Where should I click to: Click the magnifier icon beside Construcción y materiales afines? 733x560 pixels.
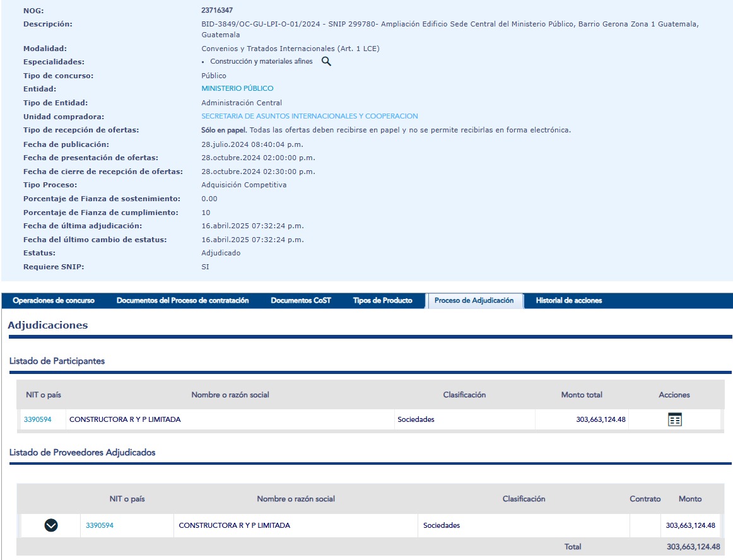point(326,61)
